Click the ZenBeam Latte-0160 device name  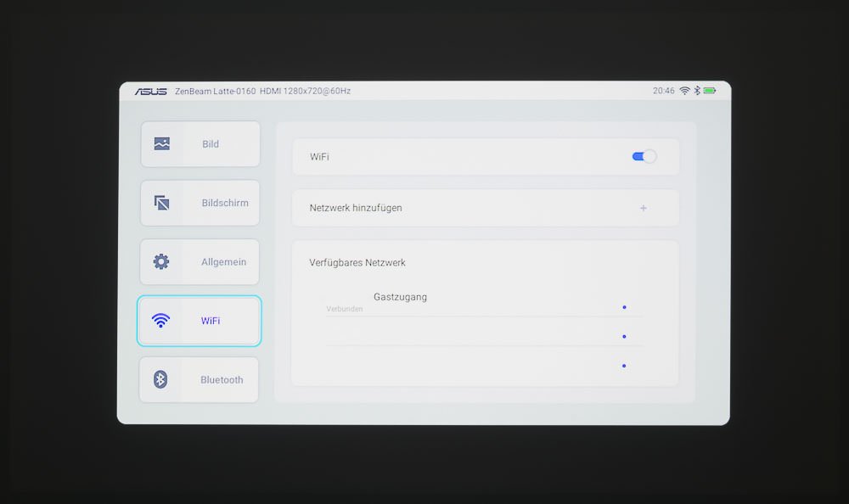pos(215,91)
